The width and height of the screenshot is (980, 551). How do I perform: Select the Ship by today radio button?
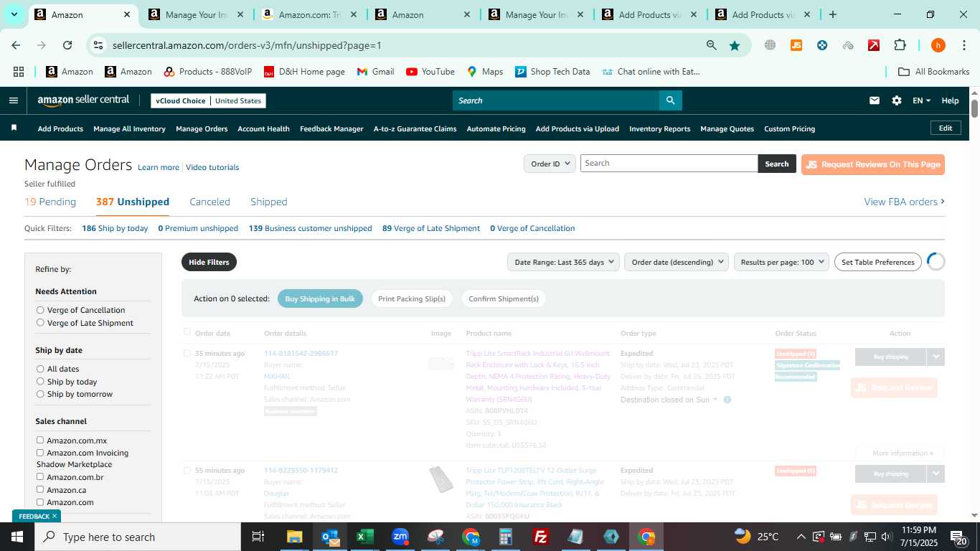(x=40, y=382)
